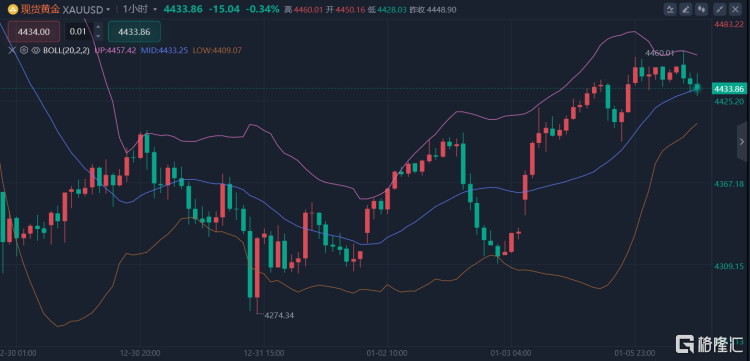Open the 1小时 timeframe dropdown
The height and width of the screenshot is (361, 750).
click(x=140, y=9)
